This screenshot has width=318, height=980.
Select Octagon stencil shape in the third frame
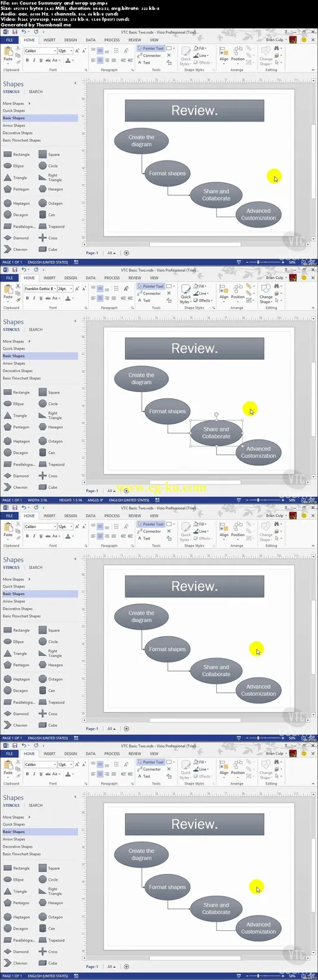pos(50,679)
